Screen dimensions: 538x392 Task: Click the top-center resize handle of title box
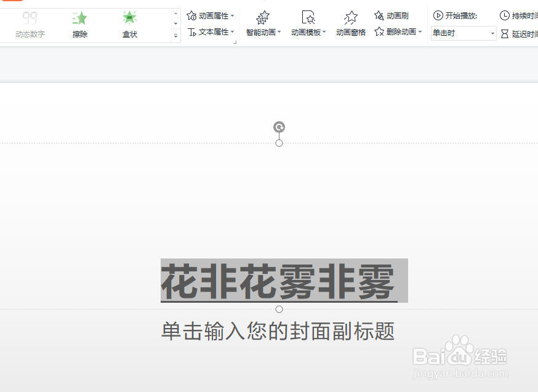tap(279, 143)
